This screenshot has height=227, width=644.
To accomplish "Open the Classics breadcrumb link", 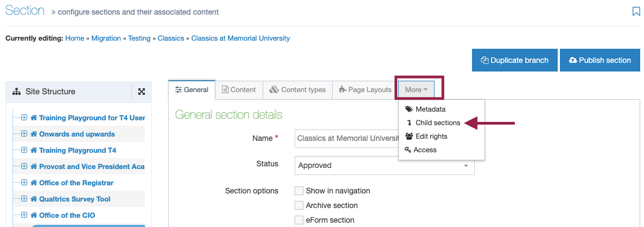I will click(x=171, y=38).
